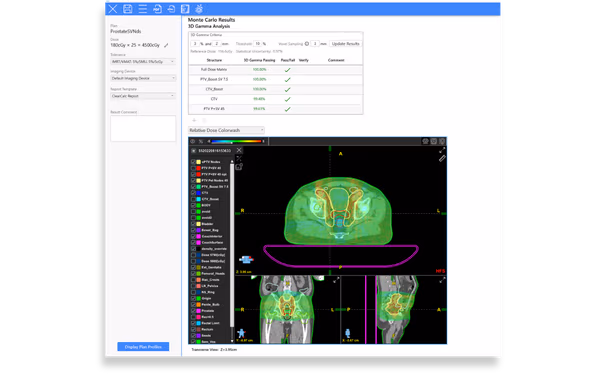600x376 pixels.
Task: Click the Voxel Sampling mm input field
Action: (x=315, y=44)
